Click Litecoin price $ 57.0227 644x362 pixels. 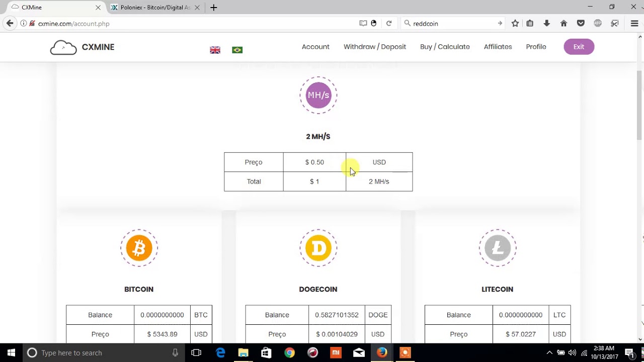click(521, 334)
